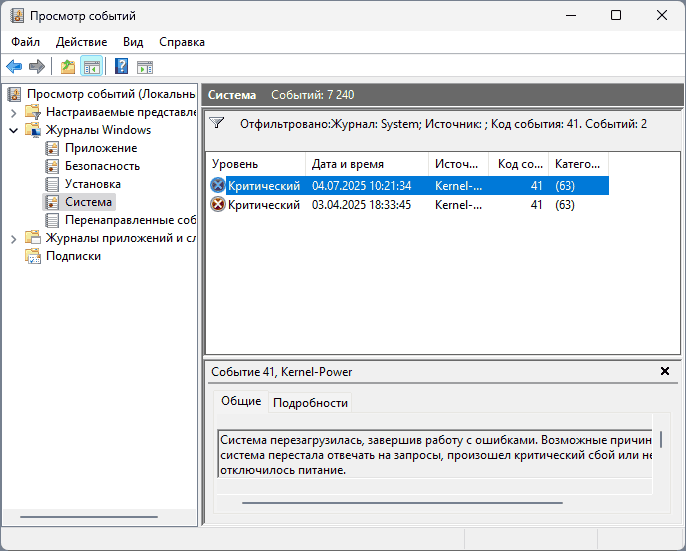Select Безопасность log in tree
The width and height of the screenshot is (686, 551).
102,166
